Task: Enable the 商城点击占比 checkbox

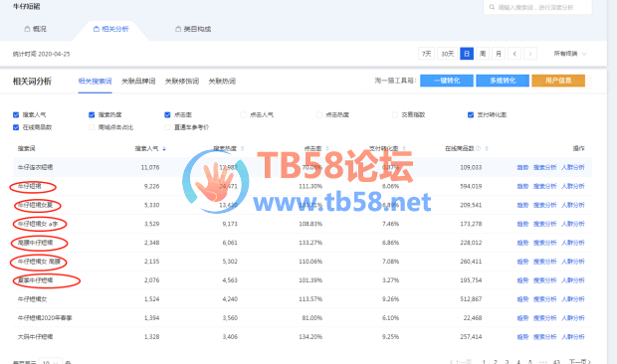Action: 92,127
